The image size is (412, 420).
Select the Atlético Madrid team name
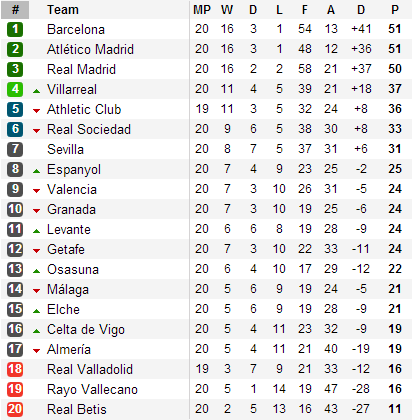pyautogui.click(x=90, y=49)
